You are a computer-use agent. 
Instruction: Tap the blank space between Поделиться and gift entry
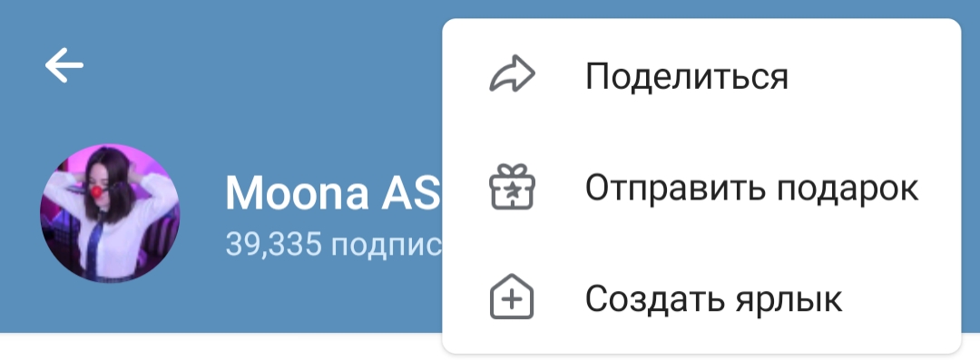[701, 131]
